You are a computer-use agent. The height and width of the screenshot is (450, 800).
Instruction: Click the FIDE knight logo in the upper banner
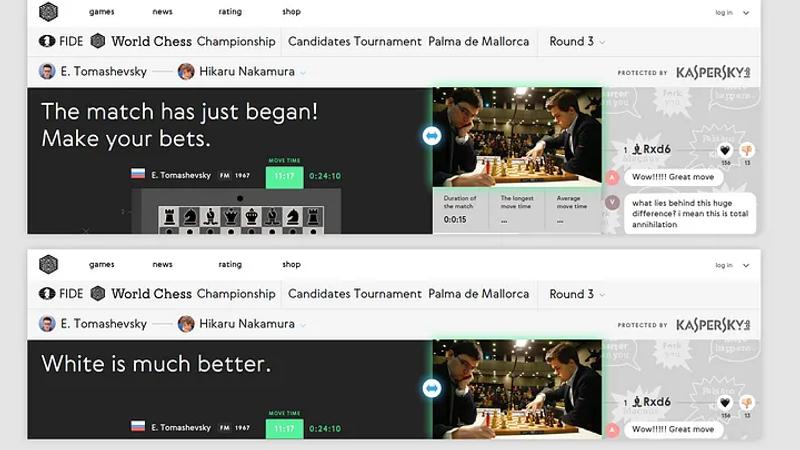tap(47, 41)
